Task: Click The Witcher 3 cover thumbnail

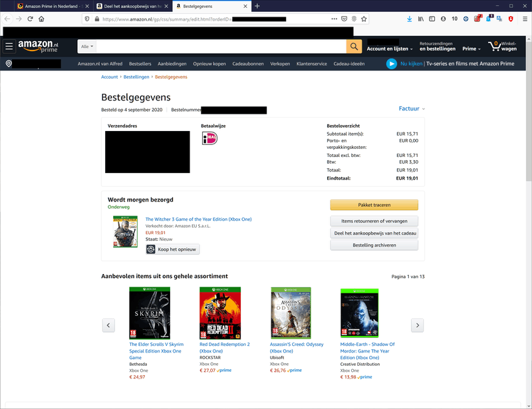Action: point(125,231)
